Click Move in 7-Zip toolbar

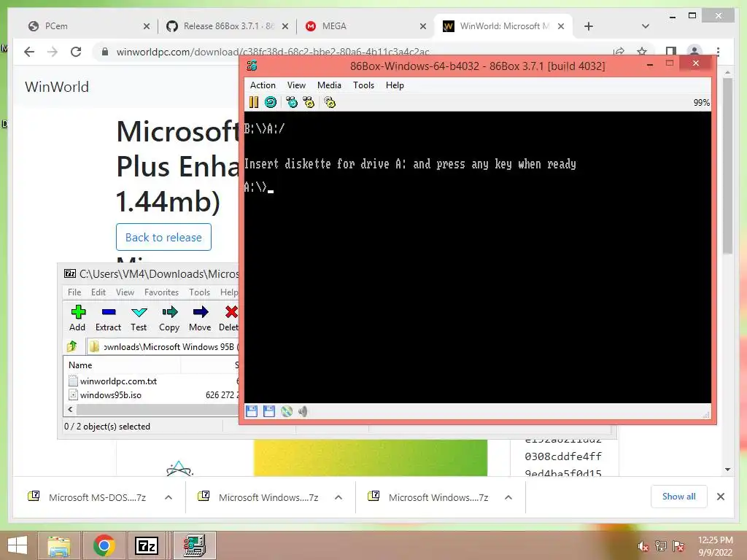click(x=200, y=318)
